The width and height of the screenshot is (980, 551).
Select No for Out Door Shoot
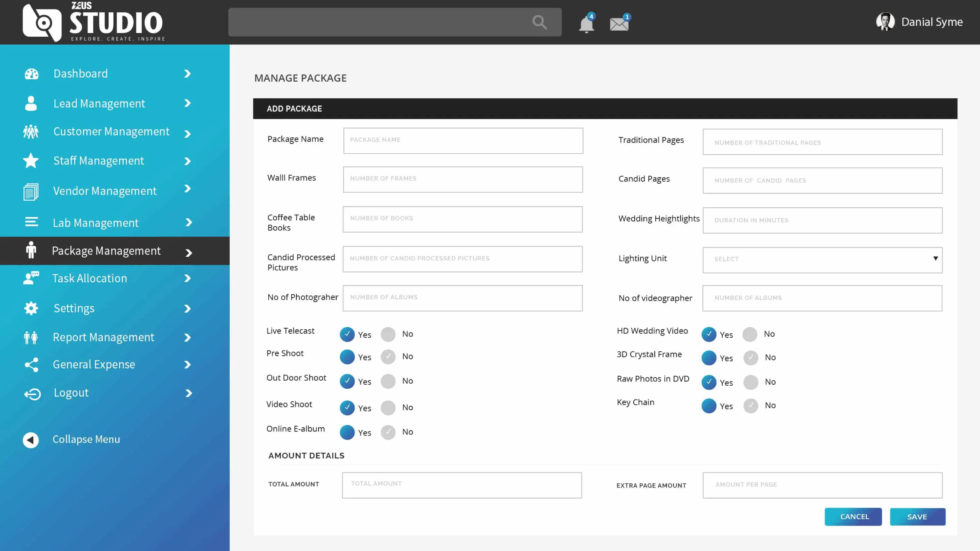388,381
